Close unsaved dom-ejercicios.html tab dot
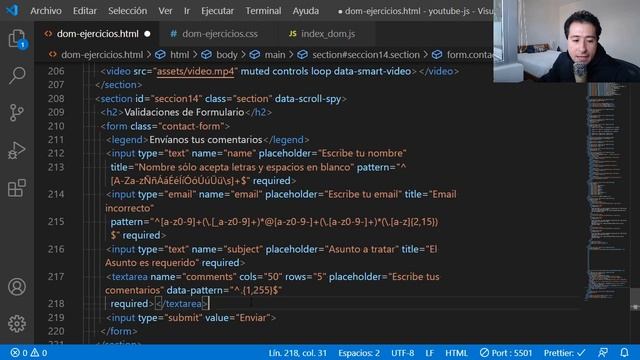This screenshot has height=360, width=640. click(x=147, y=34)
